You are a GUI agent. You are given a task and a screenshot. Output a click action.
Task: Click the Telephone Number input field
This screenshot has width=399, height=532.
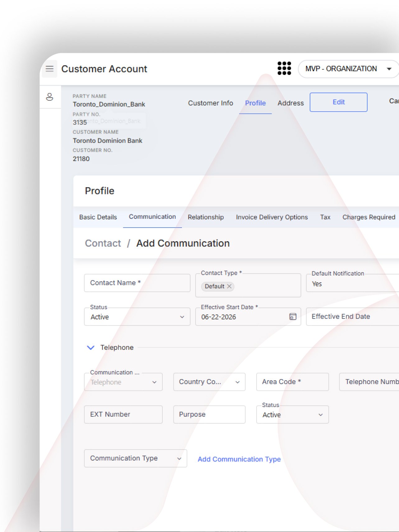(369, 382)
